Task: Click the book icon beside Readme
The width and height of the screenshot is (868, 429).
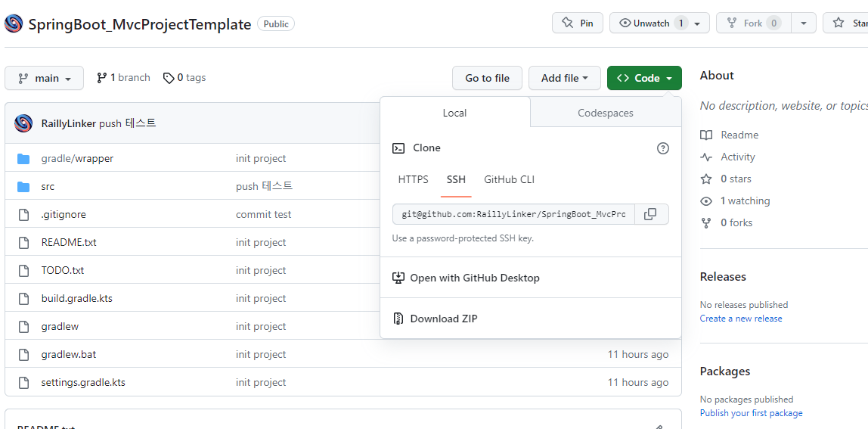Action: [705, 135]
